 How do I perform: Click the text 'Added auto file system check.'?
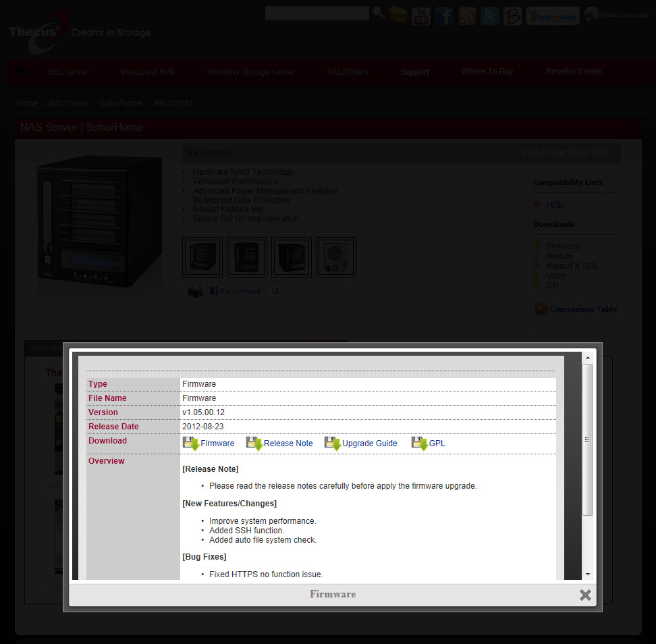pos(263,540)
